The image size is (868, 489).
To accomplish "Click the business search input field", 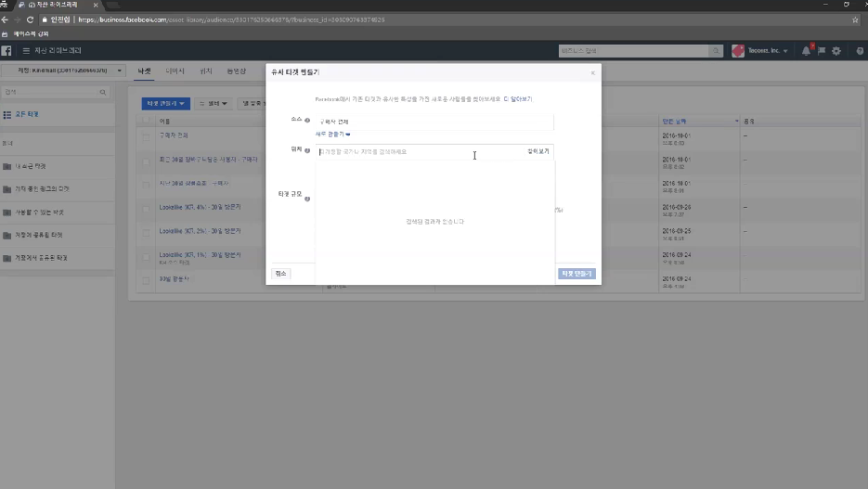I will (x=633, y=51).
